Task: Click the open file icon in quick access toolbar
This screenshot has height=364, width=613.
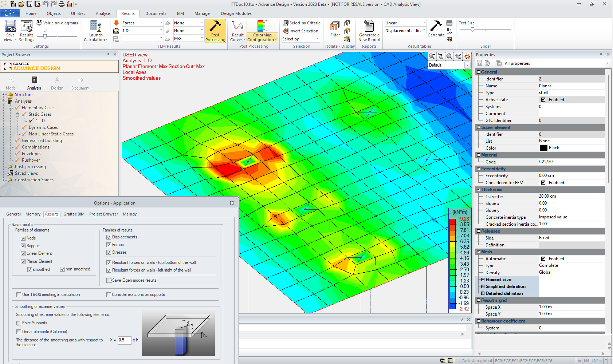Action: 21,4
